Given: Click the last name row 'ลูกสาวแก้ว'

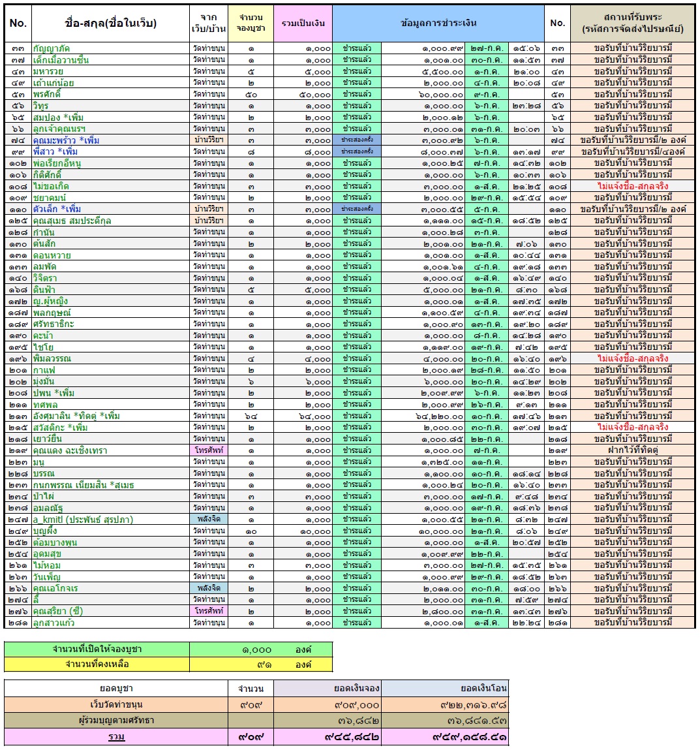Looking at the screenshot, I should [110, 622].
